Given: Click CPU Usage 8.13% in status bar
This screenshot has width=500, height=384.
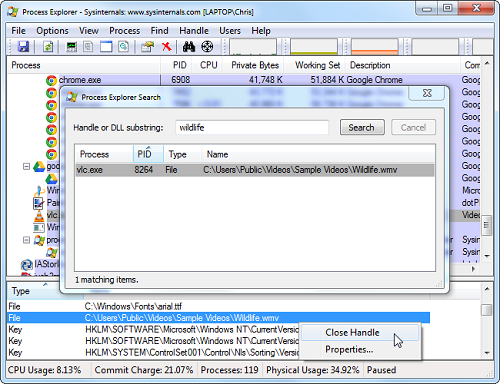Looking at the screenshot, I should (x=44, y=370).
